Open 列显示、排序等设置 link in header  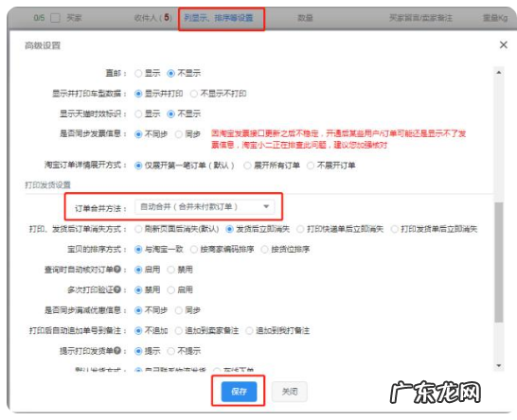coord(219,18)
